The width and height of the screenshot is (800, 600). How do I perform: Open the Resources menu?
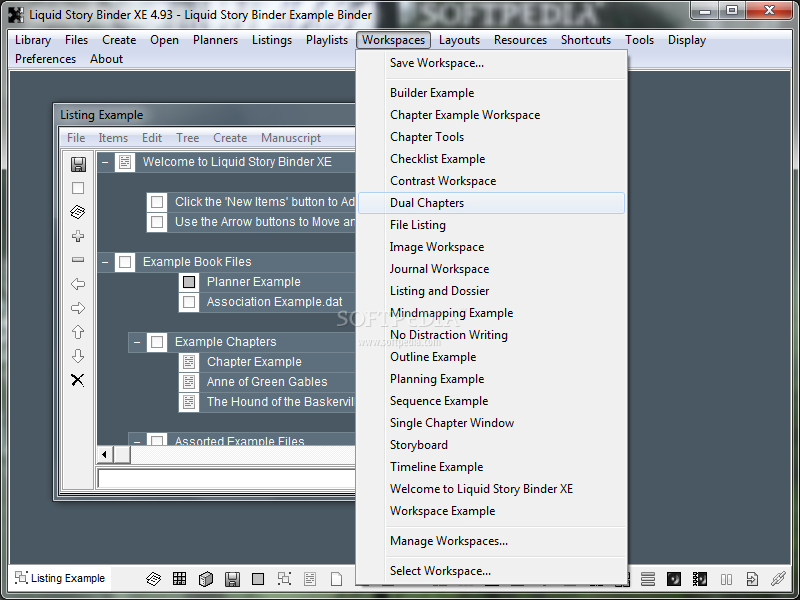click(520, 40)
